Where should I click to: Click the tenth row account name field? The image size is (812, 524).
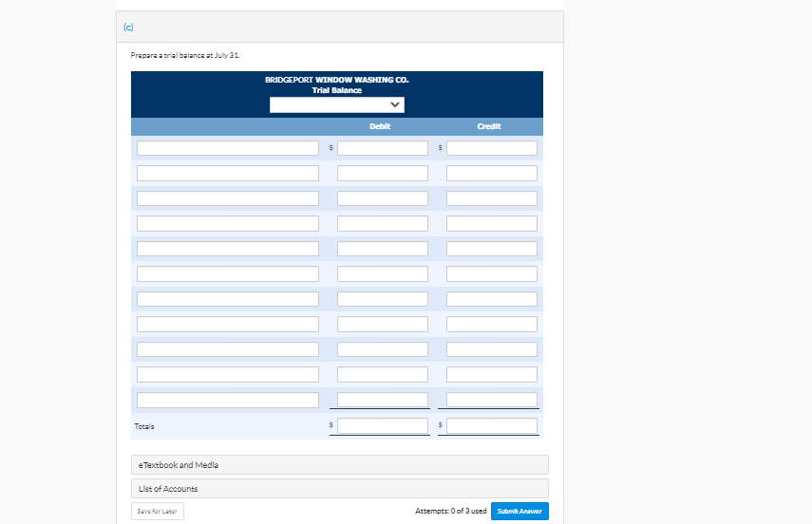pos(228,374)
